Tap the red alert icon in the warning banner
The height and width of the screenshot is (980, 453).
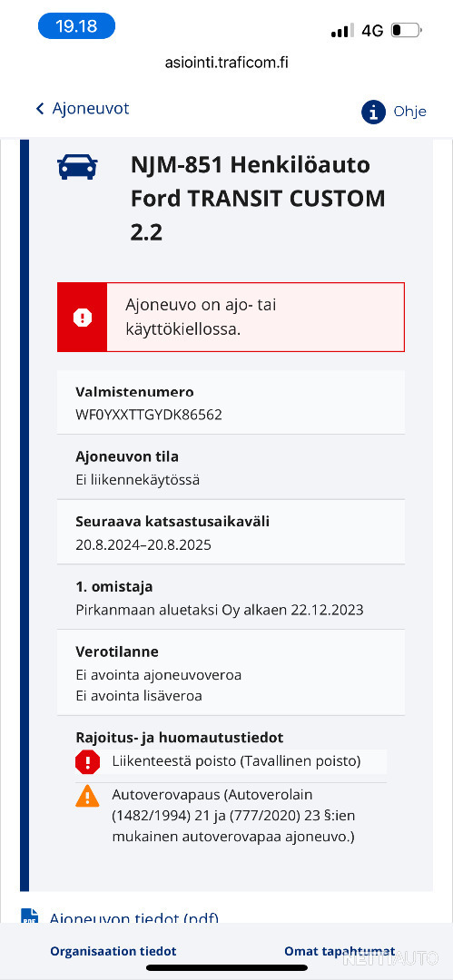[x=82, y=318]
